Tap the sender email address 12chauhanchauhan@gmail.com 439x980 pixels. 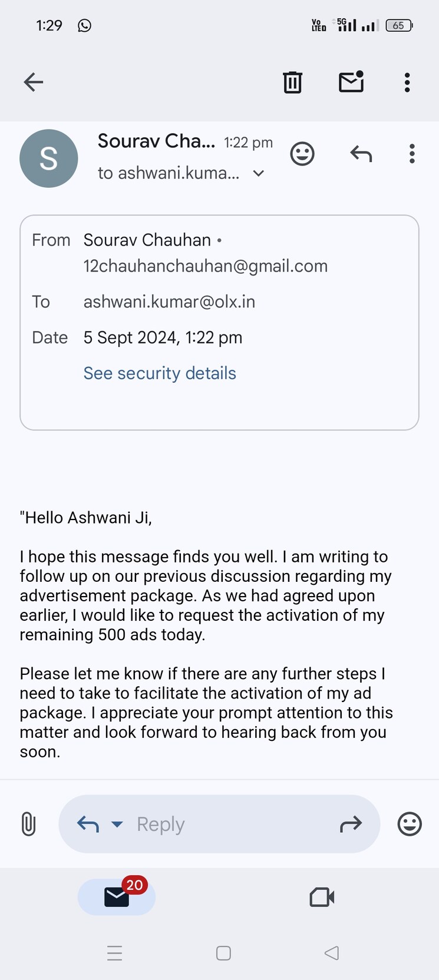pos(205,266)
